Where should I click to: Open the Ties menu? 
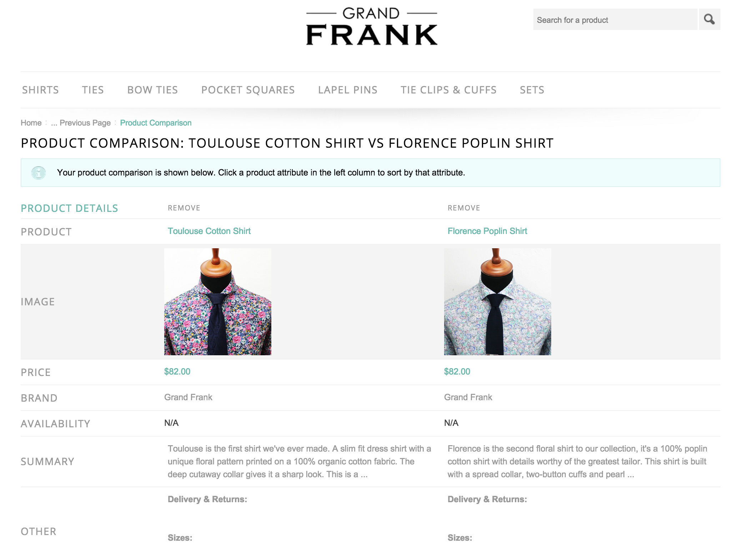tap(93, 90)
